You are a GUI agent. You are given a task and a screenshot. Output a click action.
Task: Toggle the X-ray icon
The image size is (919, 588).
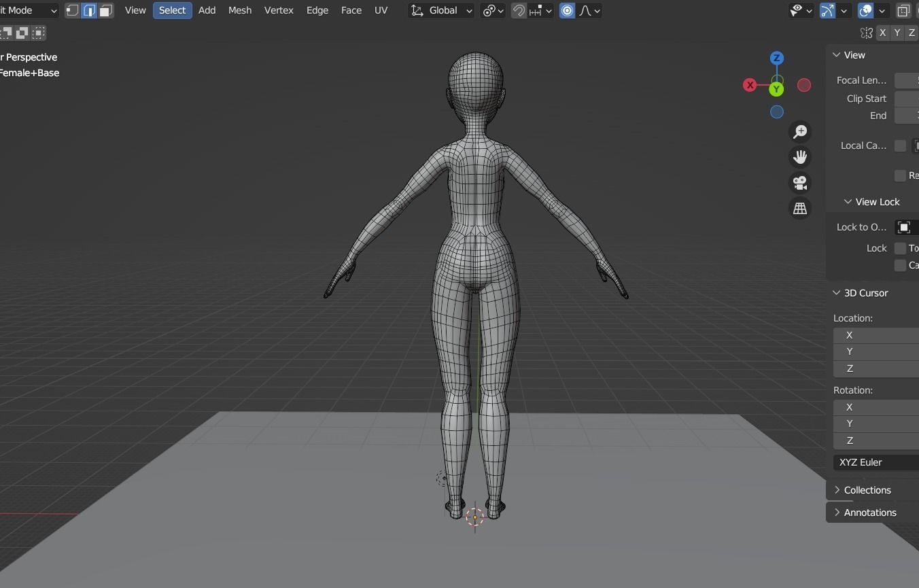903,10
